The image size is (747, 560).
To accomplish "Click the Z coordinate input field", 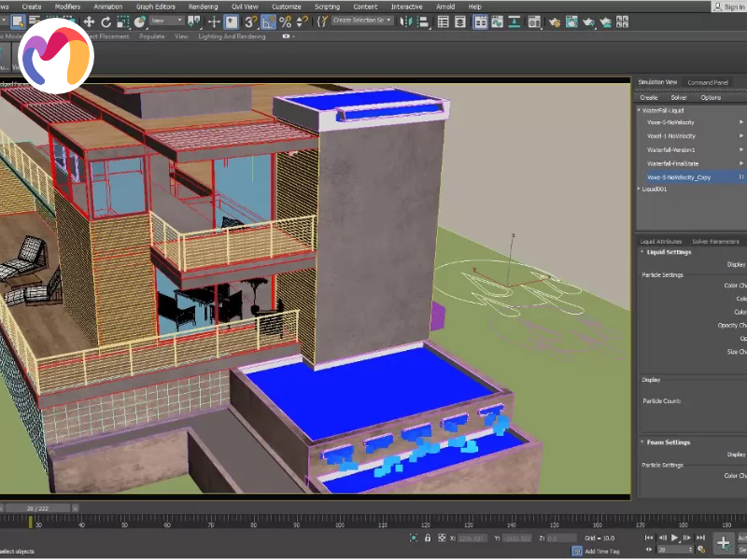I will [562, 539].
